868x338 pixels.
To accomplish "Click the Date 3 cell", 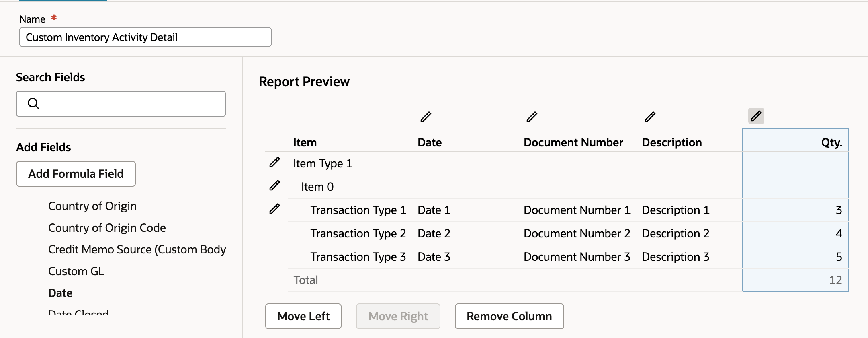I will 434,257.
